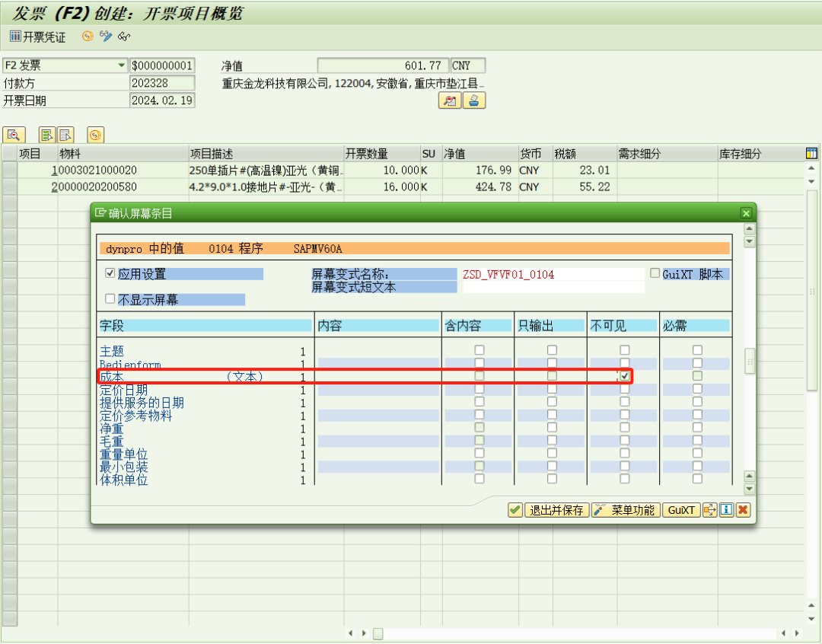The height and width of the screenshot is (644, 822).
Task: Close the 确认屏幕条目 dialog with title X
Action: 746,213
